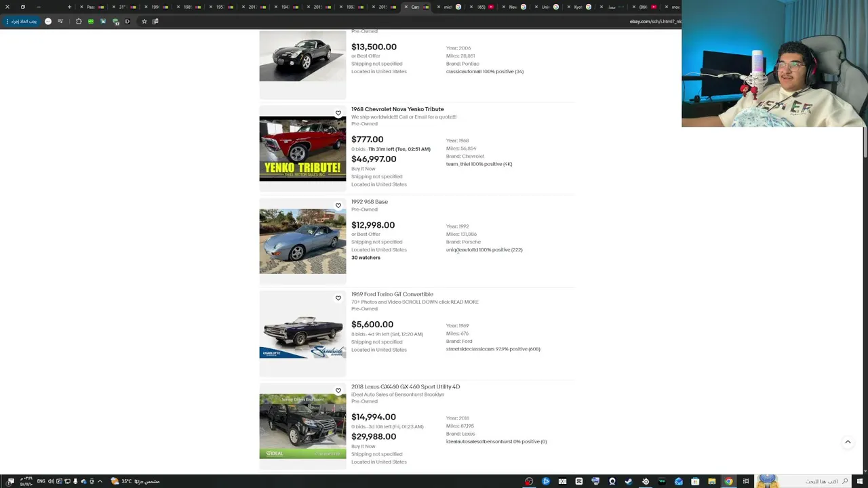Image resolution: width=868 pixels, height=488 pixels.
Task: Switch to the 'Kyot' browser tab
Action: click(x=578, y=7)
